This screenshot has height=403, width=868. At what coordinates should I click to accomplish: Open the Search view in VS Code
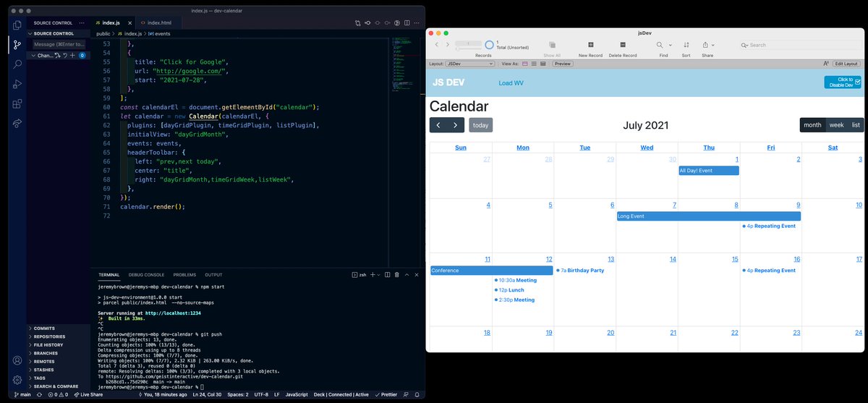coord(17,64)
